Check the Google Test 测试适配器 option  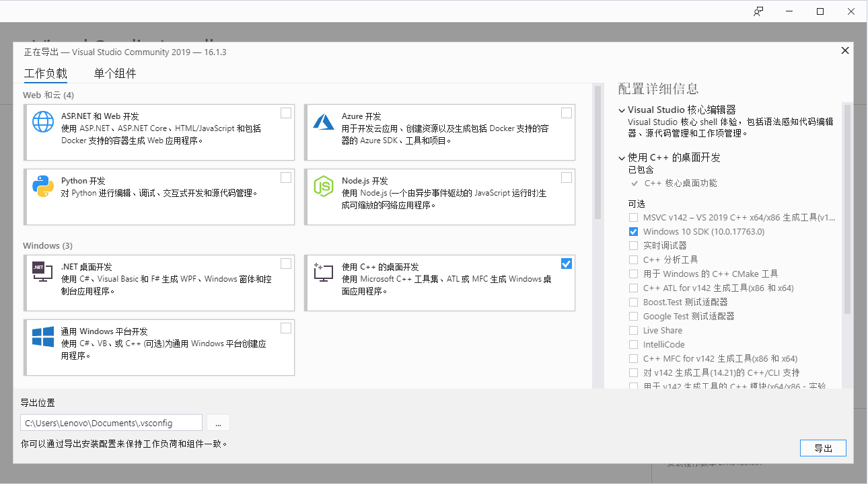(633, 316)
